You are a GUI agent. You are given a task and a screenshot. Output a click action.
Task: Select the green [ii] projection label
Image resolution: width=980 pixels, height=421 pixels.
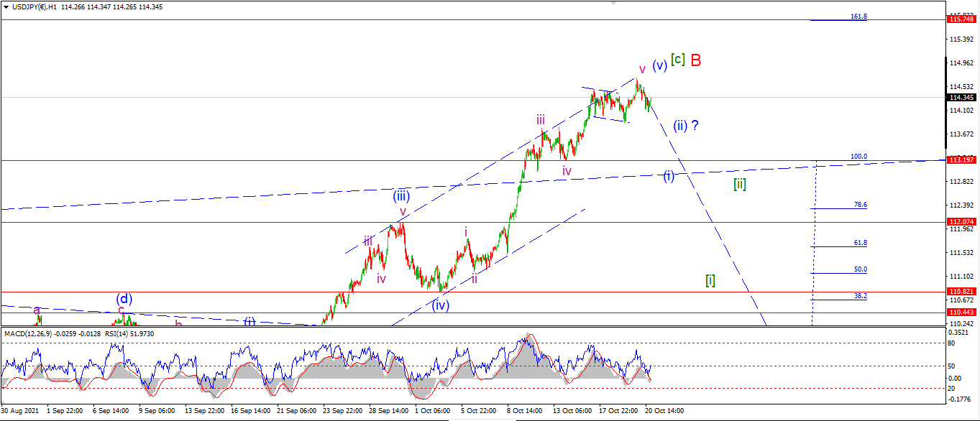point(739,184)
